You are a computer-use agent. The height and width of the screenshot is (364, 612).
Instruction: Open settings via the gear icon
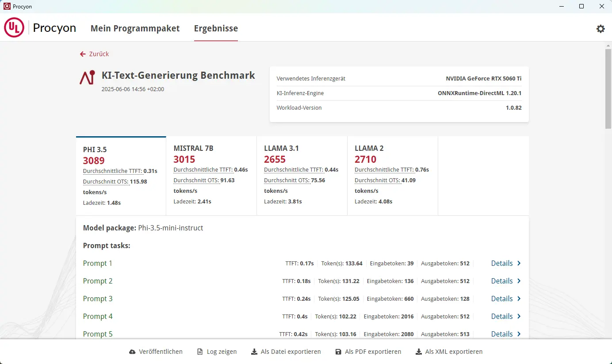(600, 29)
